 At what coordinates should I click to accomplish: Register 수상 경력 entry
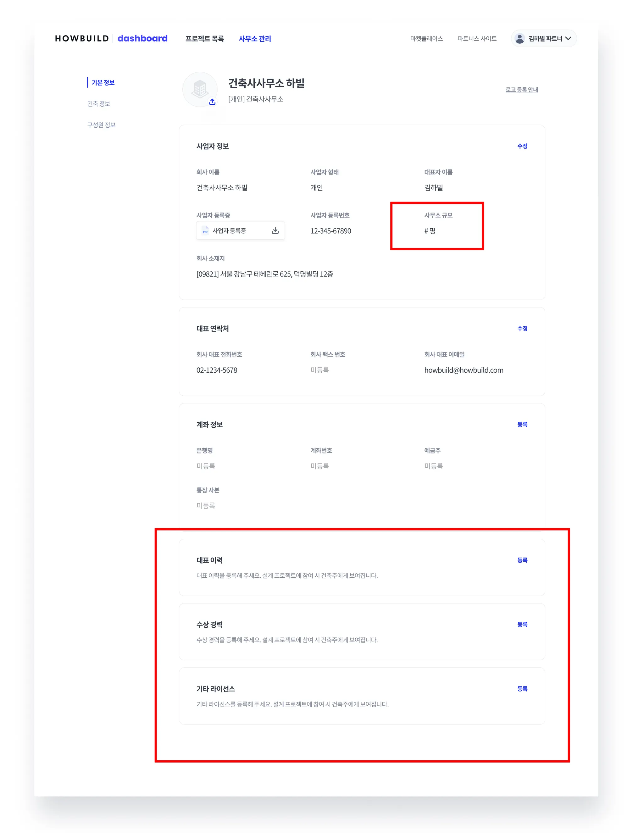[522, 625]
